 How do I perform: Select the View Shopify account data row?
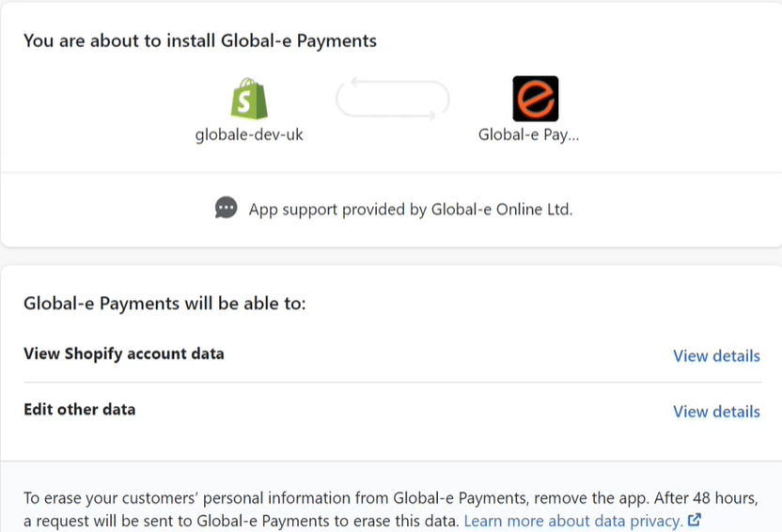click(x=392, y=354)
